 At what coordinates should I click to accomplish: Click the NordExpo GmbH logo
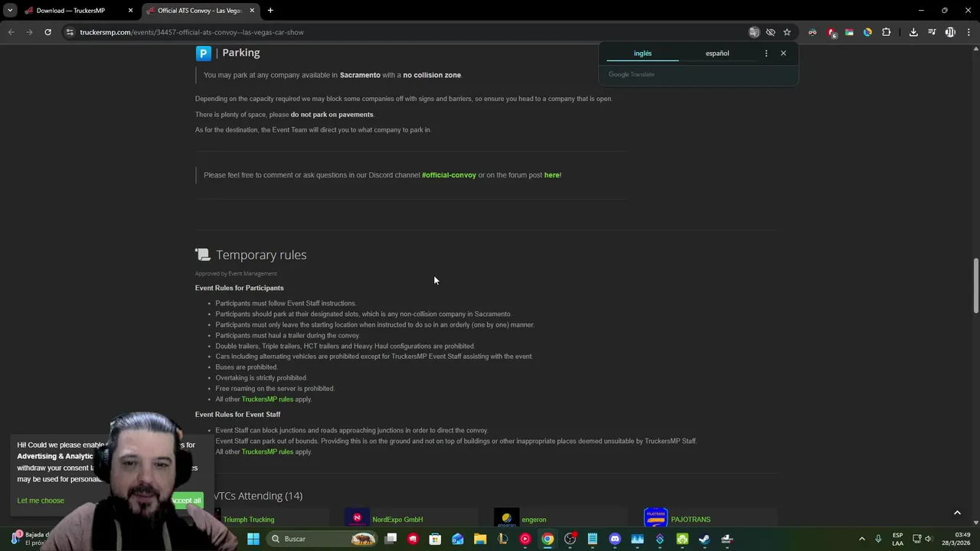click(x=357, y=518)
